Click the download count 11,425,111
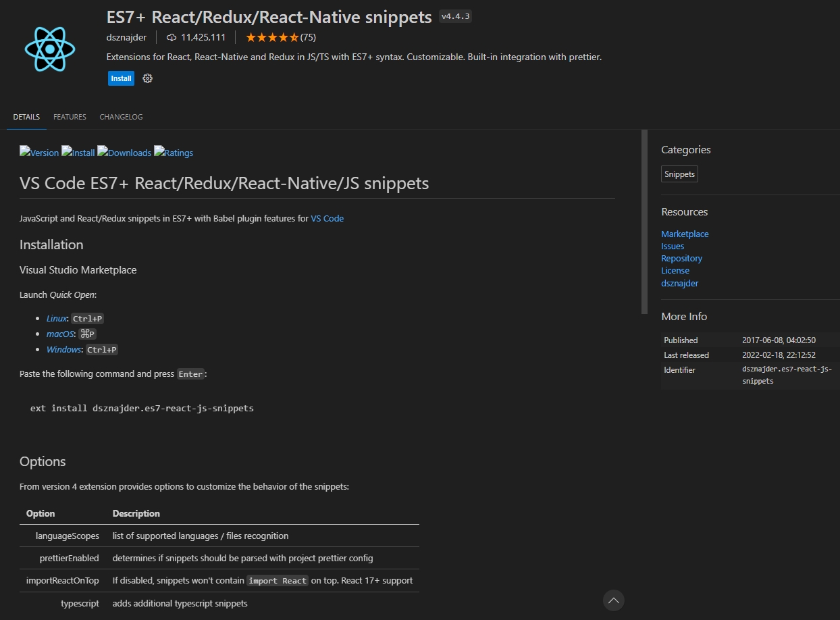Viewport: 840px width, 620px height. [203, 37]
